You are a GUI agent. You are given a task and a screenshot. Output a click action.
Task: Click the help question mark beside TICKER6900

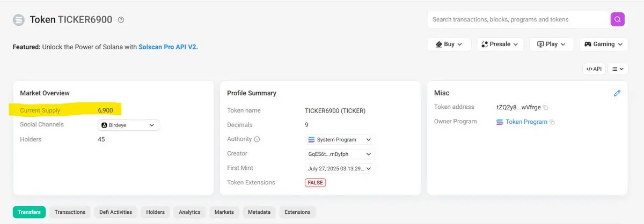click(121, 20)
